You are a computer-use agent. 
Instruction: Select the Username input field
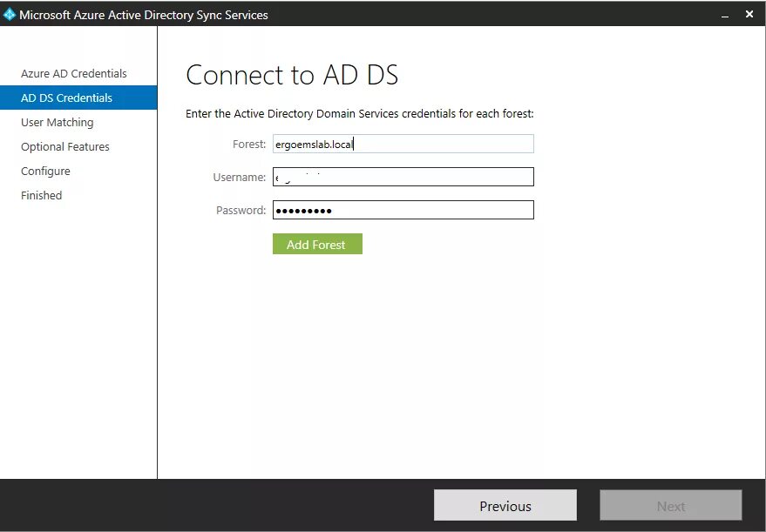[x=403, y=176]
